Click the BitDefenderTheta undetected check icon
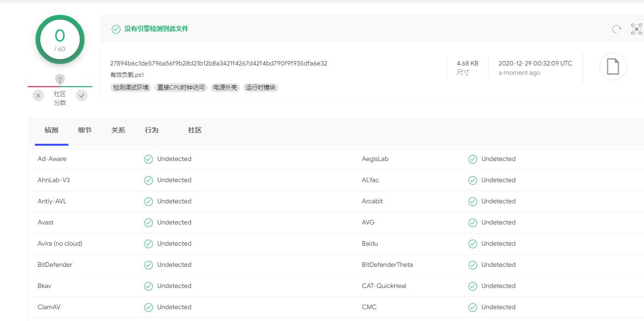Image resolution: width=644 pixels, height=321 pixels. click(473, 265)
